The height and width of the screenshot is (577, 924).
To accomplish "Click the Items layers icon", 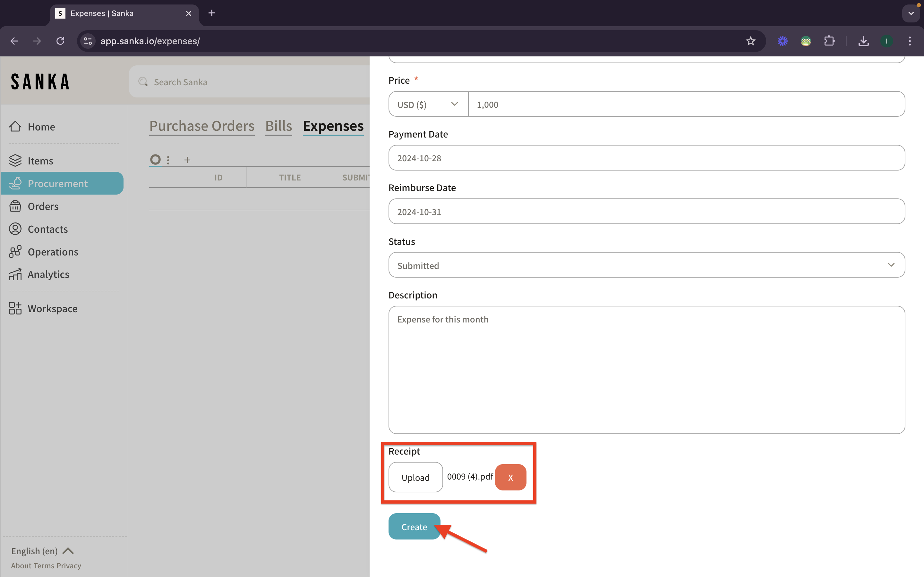I will tap(15, 161).
